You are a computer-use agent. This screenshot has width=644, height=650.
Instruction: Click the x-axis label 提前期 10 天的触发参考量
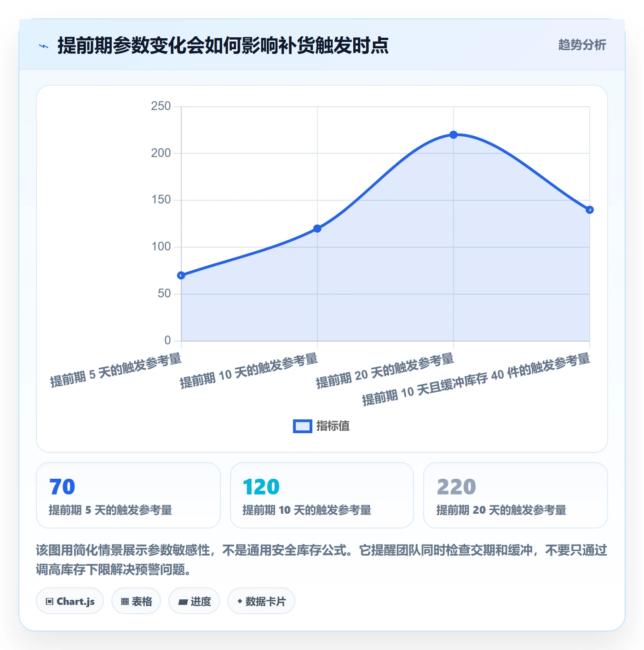click(x=249, y=371)
